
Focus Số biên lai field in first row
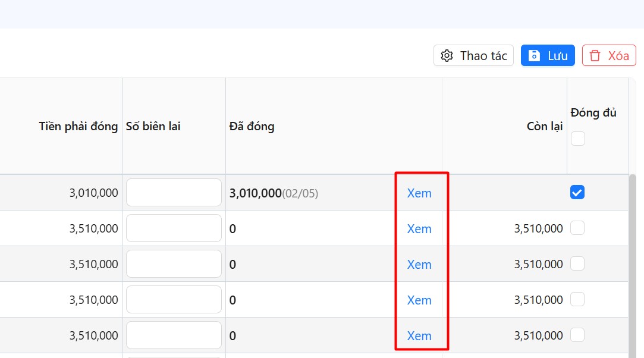pyautogui.click(x=174, y=193)
